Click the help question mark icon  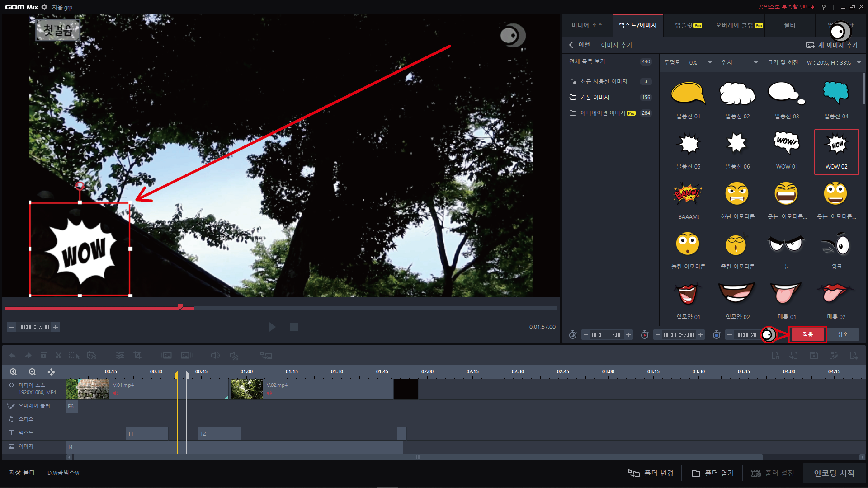click(x=824, y=7)
